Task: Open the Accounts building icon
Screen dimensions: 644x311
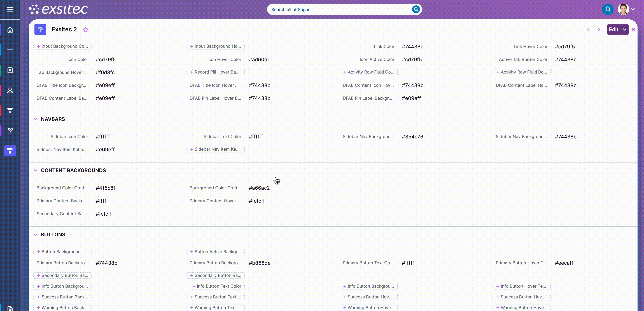Action: [x=10, y=70]
